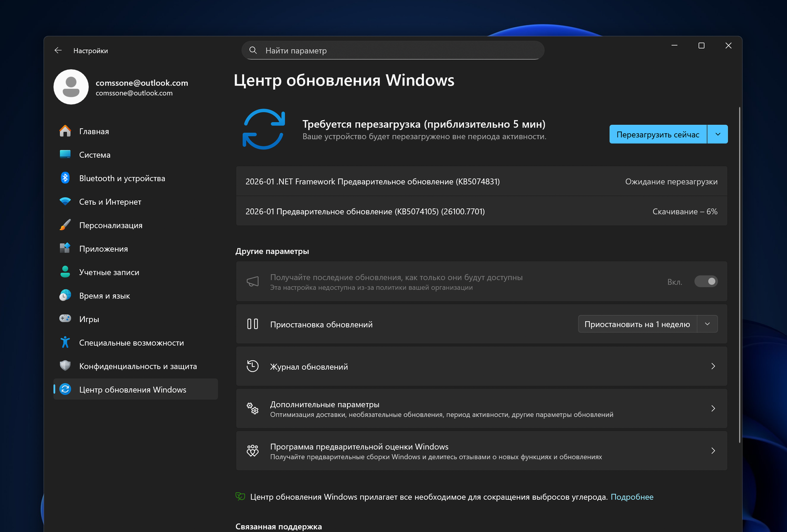Click the Центр обновления Windows sidebar sync icon
Viewport: 787px width, 532px height.
click(x=65, y=389)
